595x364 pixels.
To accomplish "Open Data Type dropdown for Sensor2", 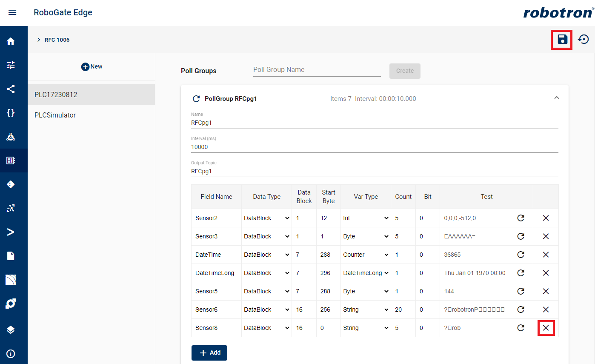I will [x=266, y=218].
